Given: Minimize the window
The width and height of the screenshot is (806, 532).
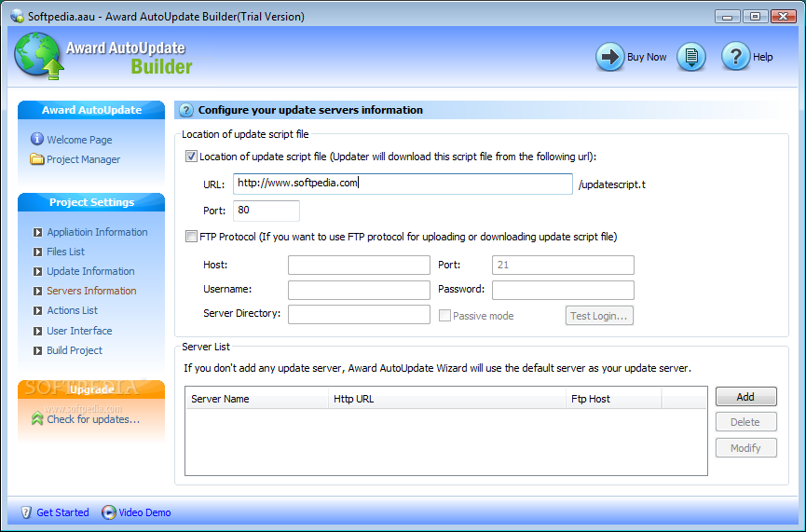Looking at the screenshot, I should (728, 17).
